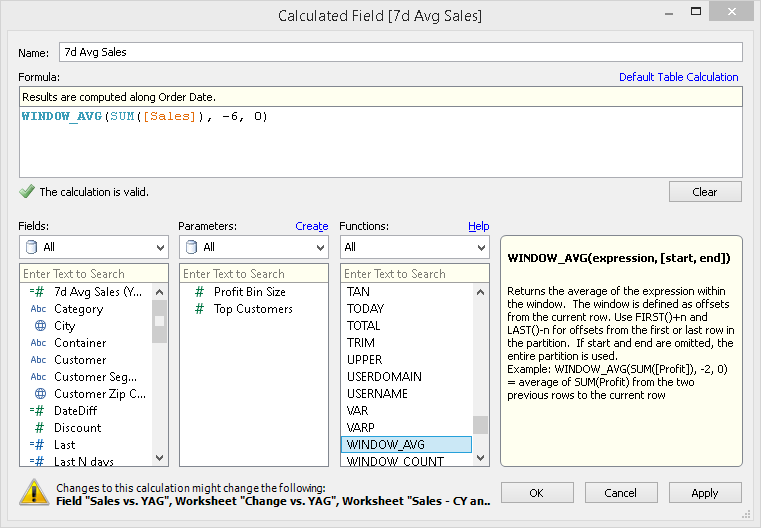Select the TOTAL function from list
This screenshot has width=761, height=528.
tap(364, 326)
